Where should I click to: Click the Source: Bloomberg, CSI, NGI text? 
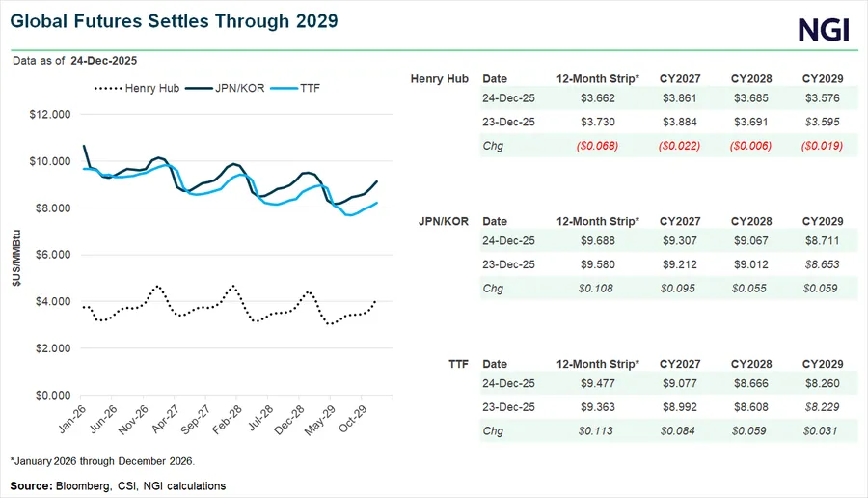point(118,485)
